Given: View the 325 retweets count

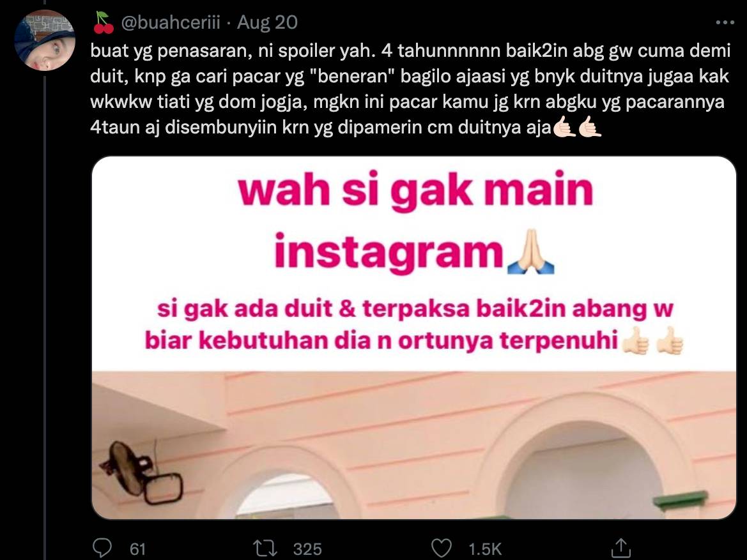Looking at the screenshot, I should (307, 549).
